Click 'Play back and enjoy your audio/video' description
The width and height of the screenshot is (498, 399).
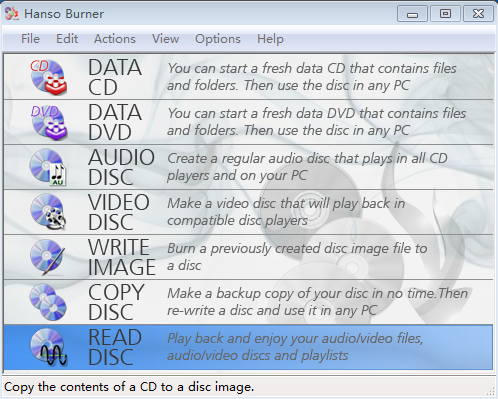coord(295,347)
